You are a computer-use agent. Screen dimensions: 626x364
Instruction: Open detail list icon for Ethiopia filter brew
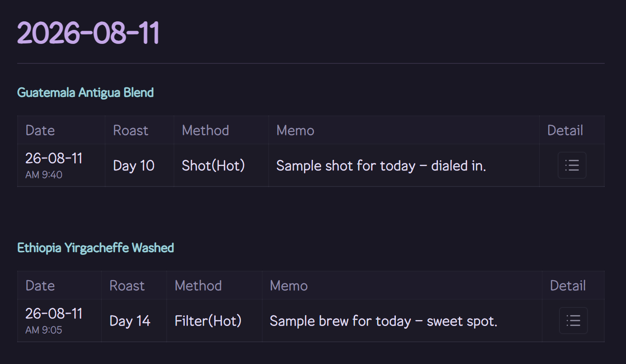pyautogui.click(x=573, y=321)
